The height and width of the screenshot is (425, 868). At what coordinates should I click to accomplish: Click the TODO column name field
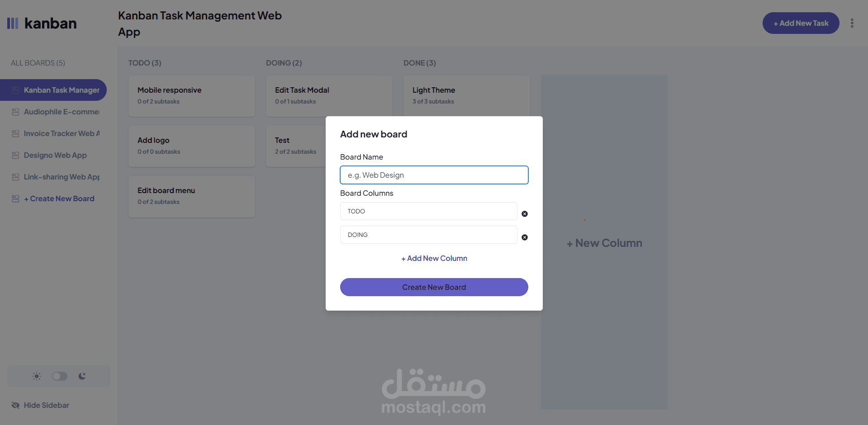[x=428, y=211]
